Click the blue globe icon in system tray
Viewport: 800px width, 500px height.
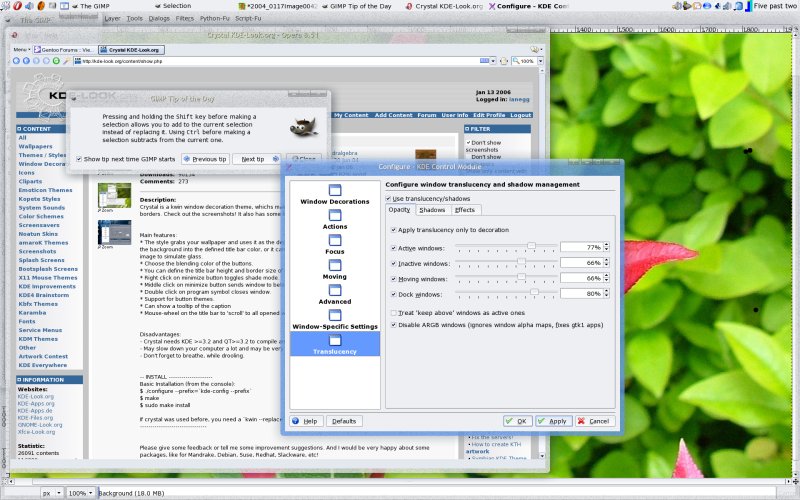(x=707, y=6)
